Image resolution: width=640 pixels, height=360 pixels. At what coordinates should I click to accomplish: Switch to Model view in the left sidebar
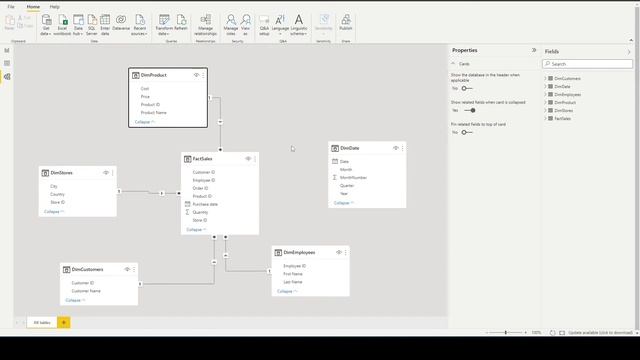[7, 76]
